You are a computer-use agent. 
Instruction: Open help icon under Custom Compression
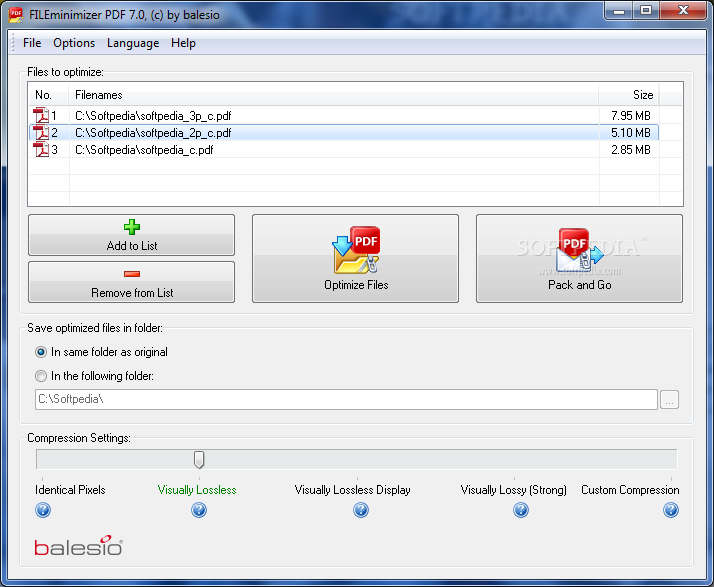tap(671, 510)
